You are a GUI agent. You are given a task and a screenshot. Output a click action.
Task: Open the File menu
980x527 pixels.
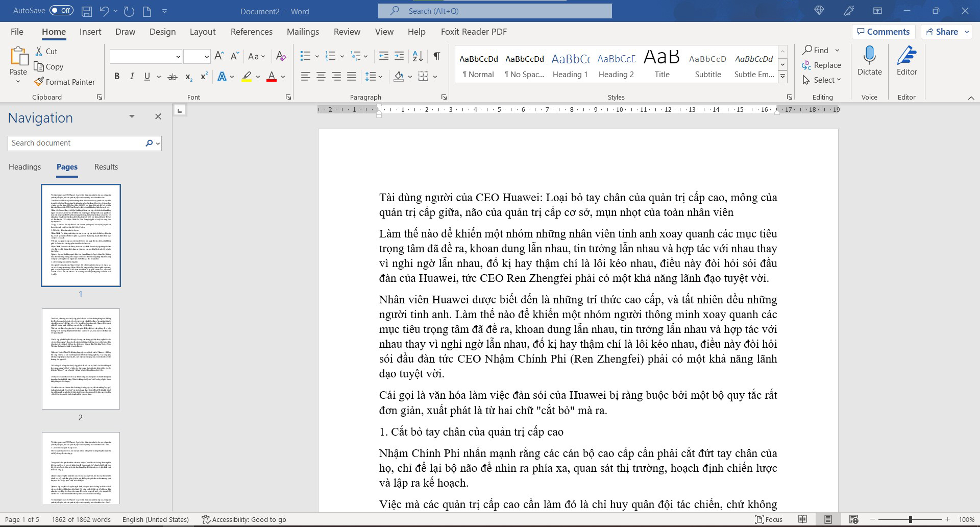(17, 32)
